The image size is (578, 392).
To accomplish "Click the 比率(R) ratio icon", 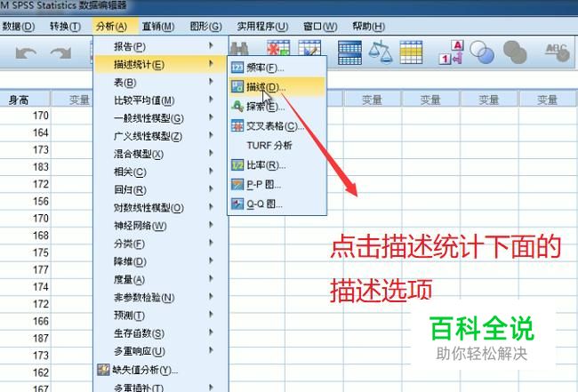I will (237, 165).
